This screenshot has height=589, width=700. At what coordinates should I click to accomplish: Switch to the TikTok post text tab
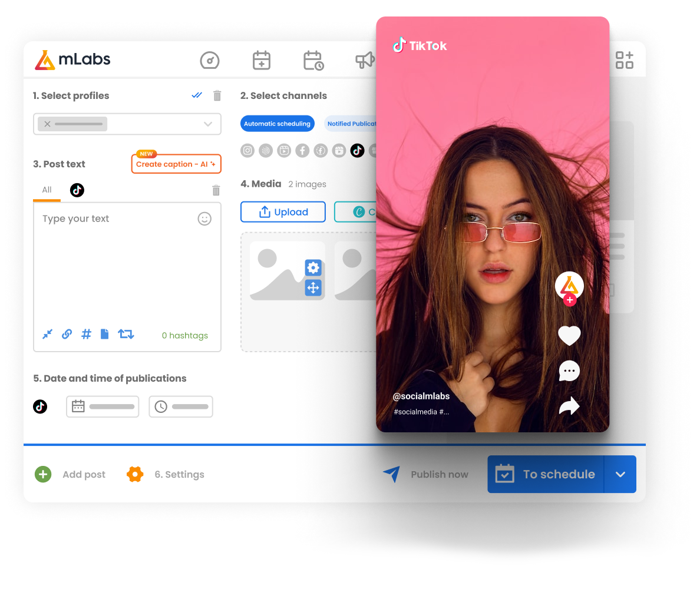77,190
